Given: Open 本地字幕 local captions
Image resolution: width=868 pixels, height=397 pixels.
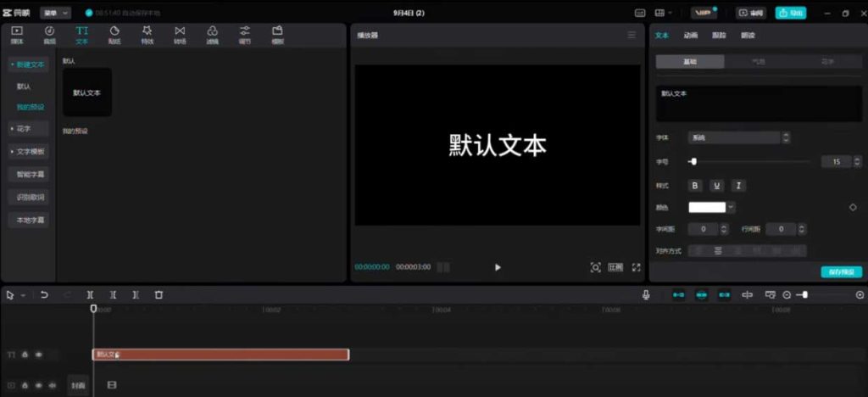Looking at the screenshot, I should (28, 220).
